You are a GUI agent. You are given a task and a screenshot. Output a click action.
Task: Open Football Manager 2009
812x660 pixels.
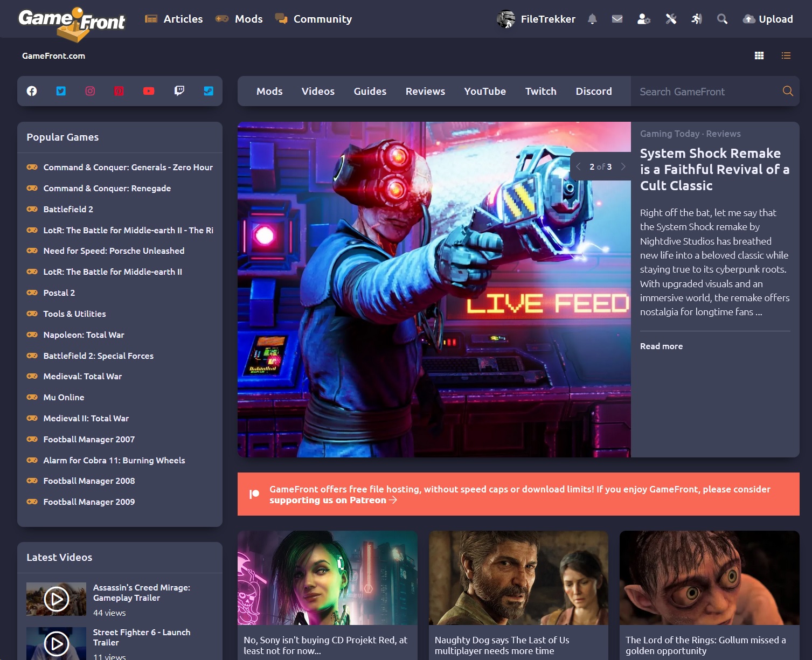click(89, 502)
